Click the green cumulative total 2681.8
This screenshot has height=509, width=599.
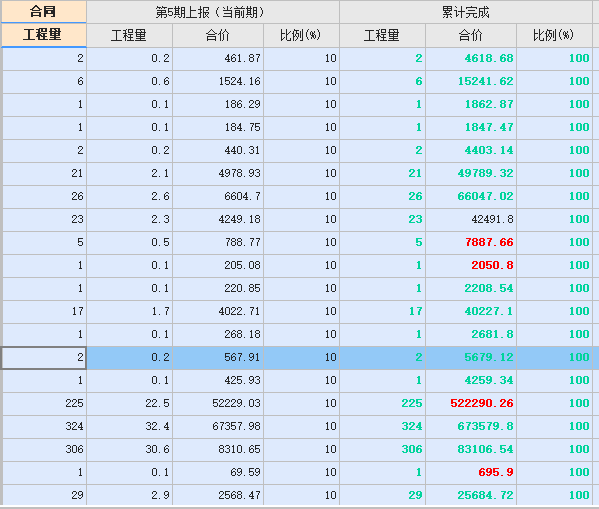[471, 334]
